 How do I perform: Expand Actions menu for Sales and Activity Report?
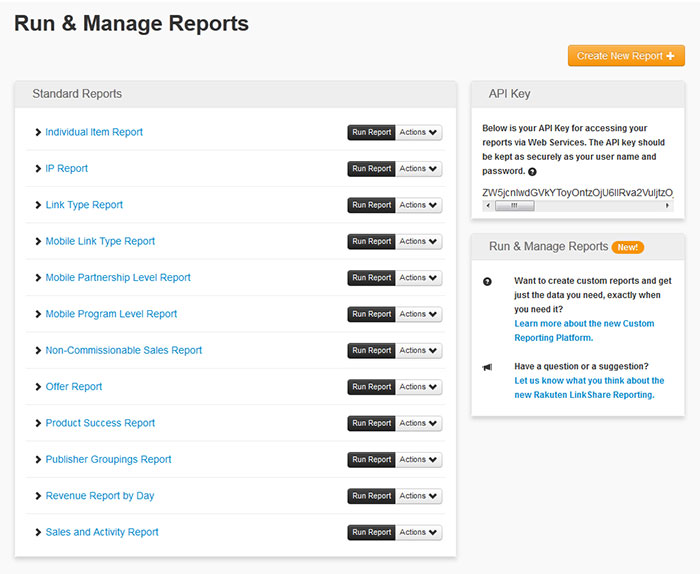point(418,532)
